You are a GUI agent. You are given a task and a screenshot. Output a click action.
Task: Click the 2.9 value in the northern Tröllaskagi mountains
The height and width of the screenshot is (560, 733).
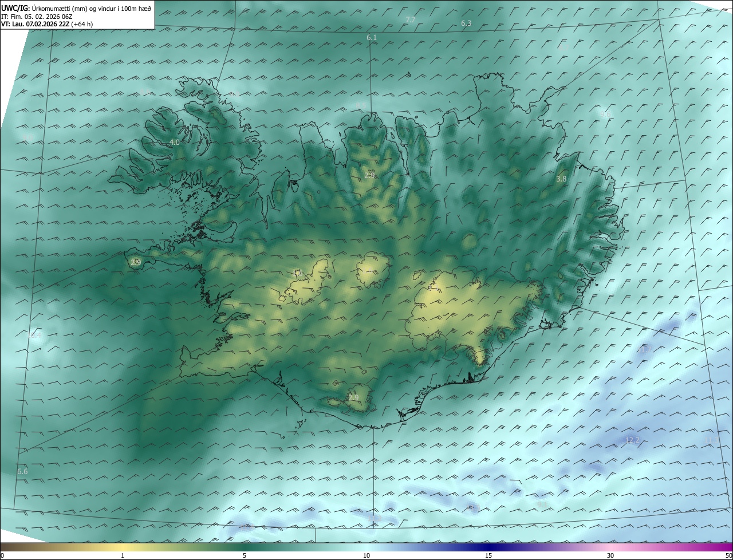click(x=369, y=175)
